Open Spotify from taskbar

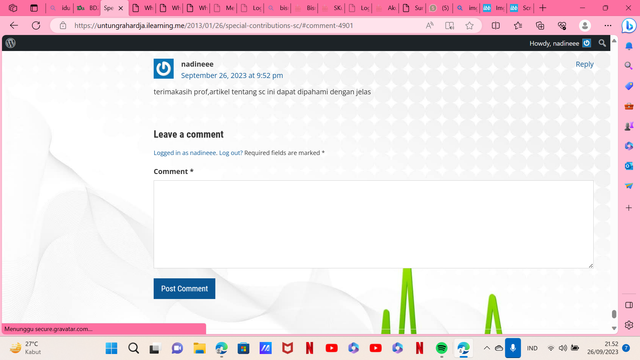pos(441,348)
